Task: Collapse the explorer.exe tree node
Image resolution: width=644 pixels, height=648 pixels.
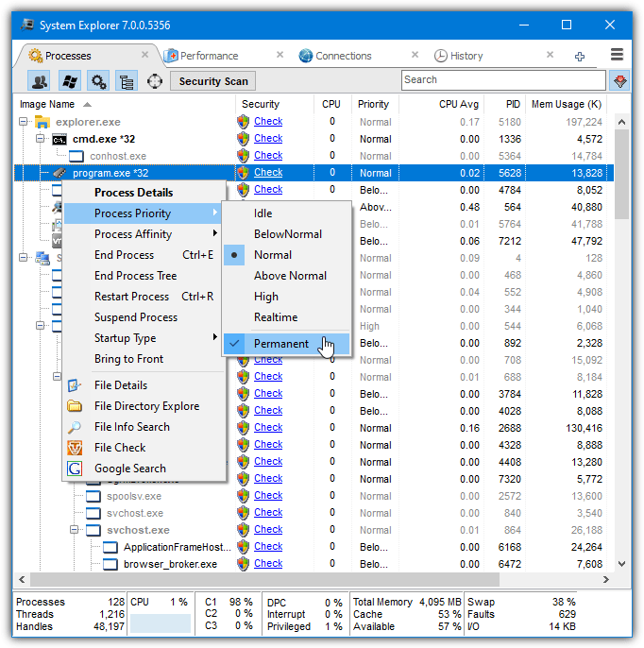Action: pyautogui.click(x=23, y=122)
